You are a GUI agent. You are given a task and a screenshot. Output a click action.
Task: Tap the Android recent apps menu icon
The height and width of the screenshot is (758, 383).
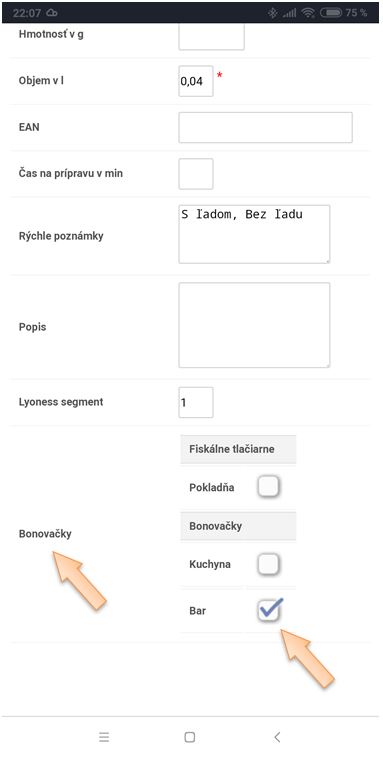click(104, 737)
